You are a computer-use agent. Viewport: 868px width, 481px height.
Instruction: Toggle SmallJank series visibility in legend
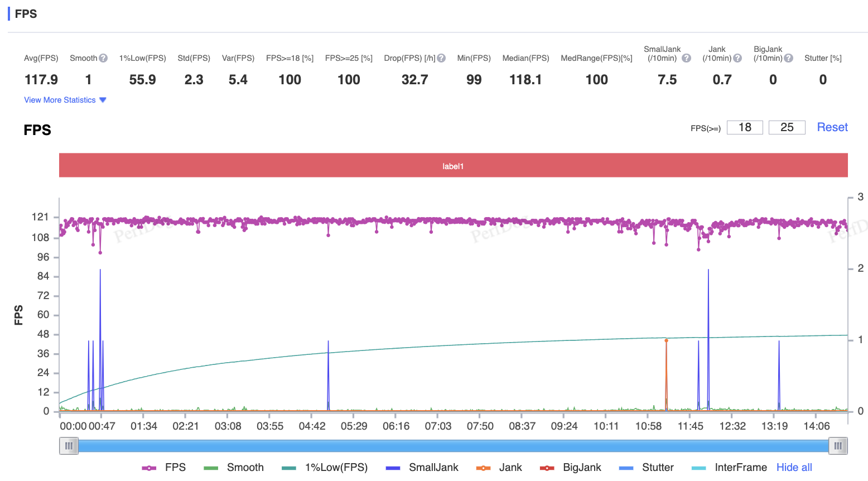(x=422, y=468)
